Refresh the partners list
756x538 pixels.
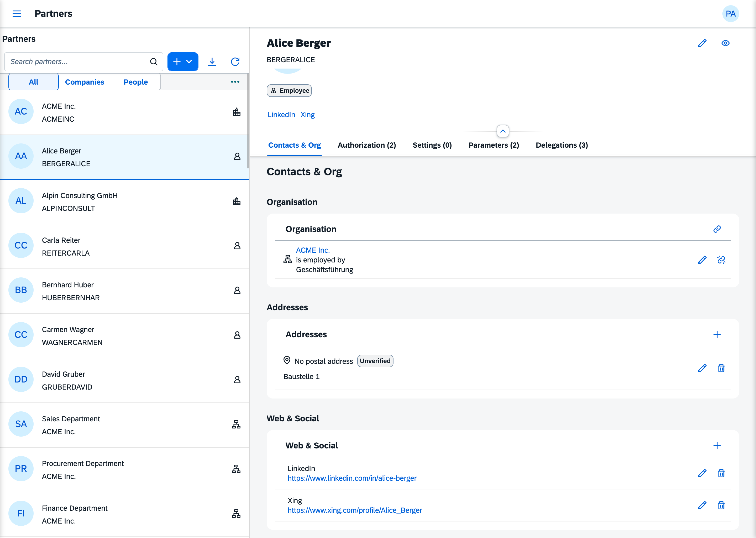click(235, 62)
